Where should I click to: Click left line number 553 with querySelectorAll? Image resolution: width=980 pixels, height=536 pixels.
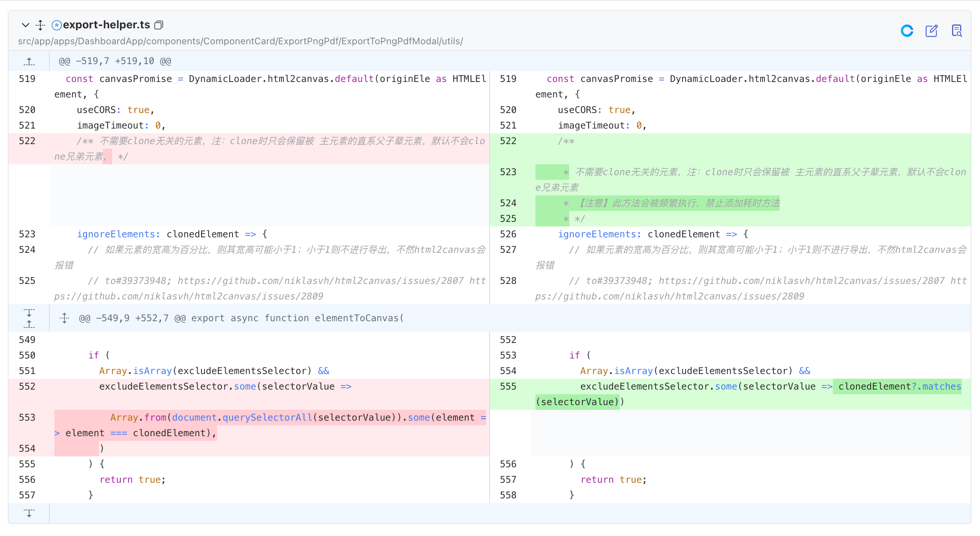pos(27,418)
